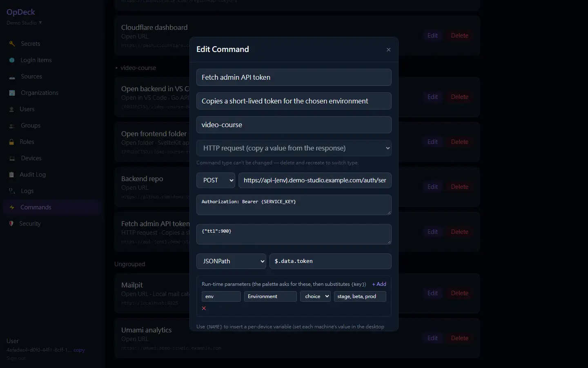Click the Environment parameter label field

pyautogui.click(x=270, y=296)
